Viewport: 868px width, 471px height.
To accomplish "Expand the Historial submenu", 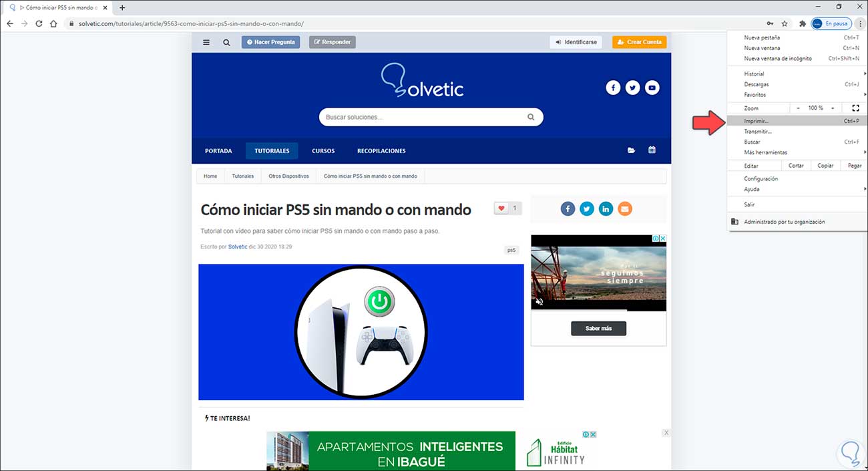I will [797, 73].
